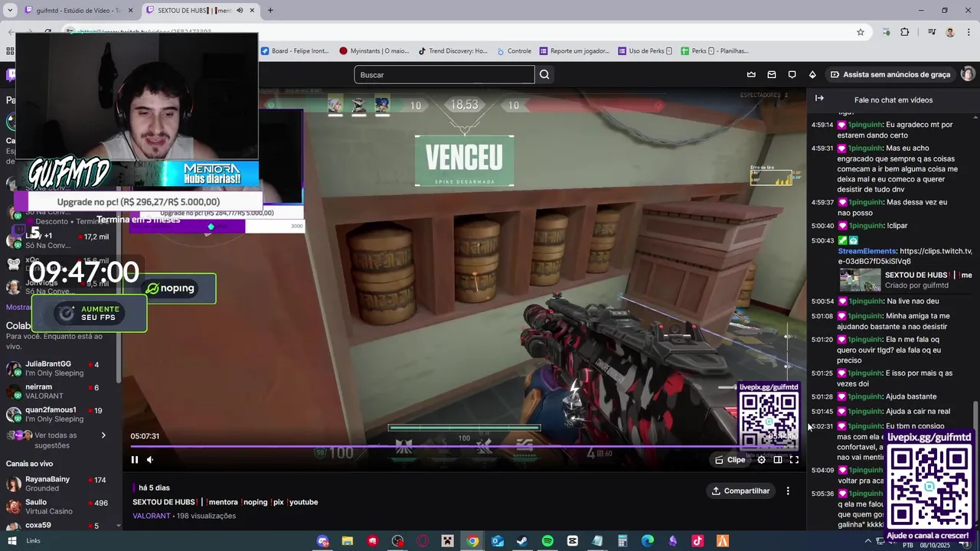980x551 pixels.
Task: Open Spotify from the taskbar
Action: click(x=547, y=541)
